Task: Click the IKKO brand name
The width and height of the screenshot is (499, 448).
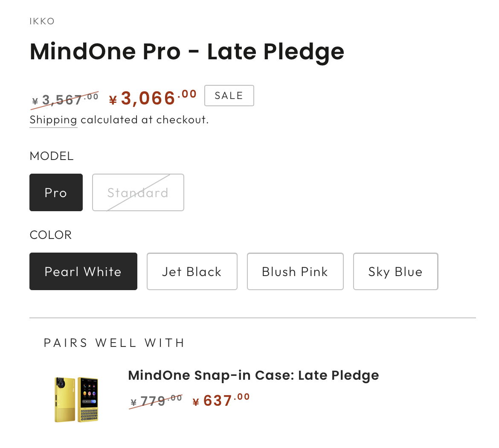Action: [42, 21]
